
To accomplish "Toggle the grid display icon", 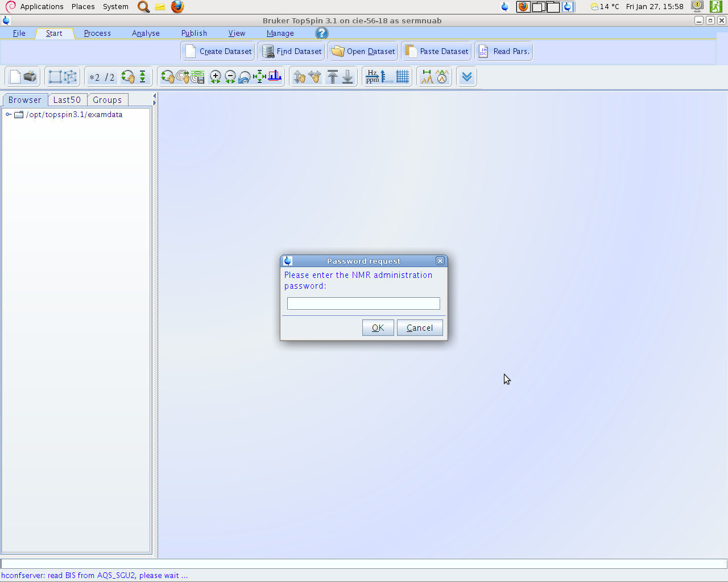I will coord(403,77).
